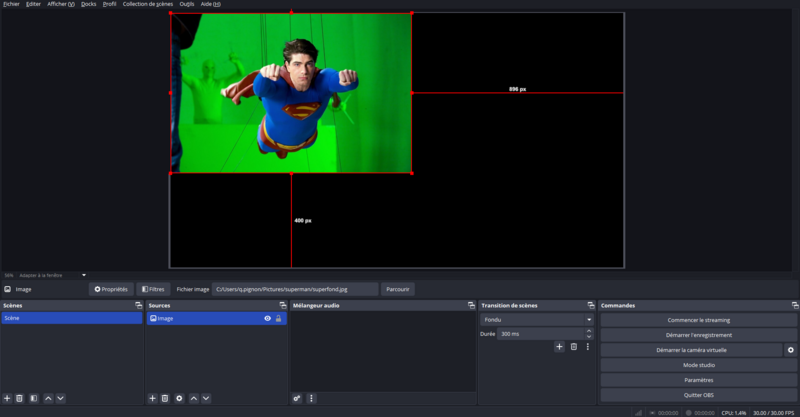Toggle the lock on Image source
This screenshot has width=800, height=417.
(279, 318)
